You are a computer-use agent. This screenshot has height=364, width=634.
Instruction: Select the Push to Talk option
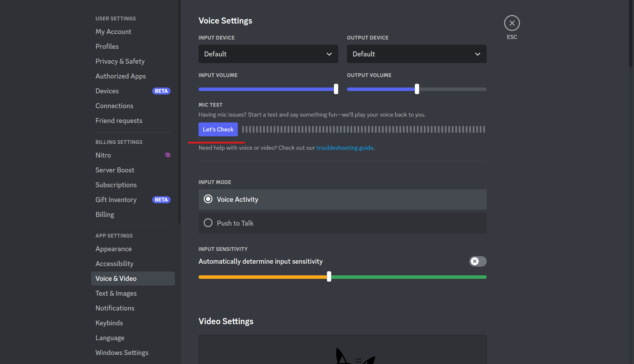tap(208, 223)
